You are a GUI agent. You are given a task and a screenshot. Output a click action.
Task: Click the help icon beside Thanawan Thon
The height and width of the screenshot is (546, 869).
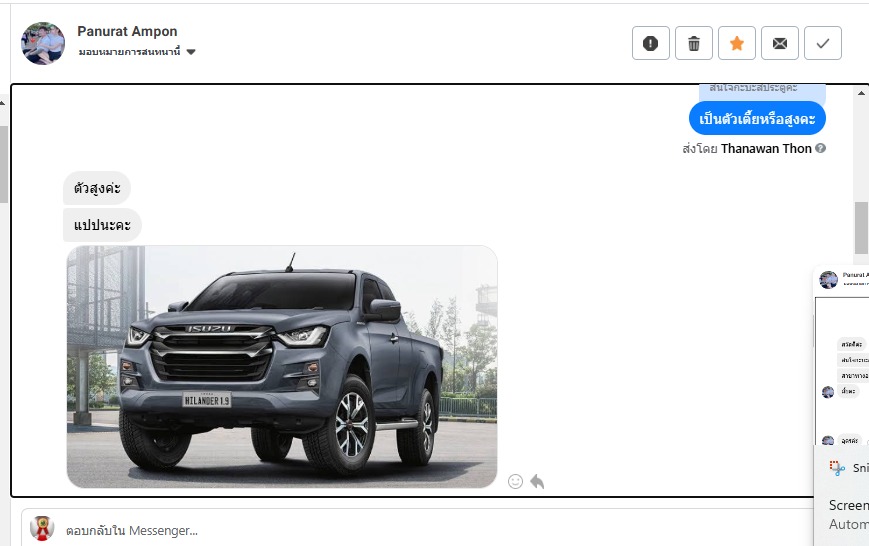(821, 148)
